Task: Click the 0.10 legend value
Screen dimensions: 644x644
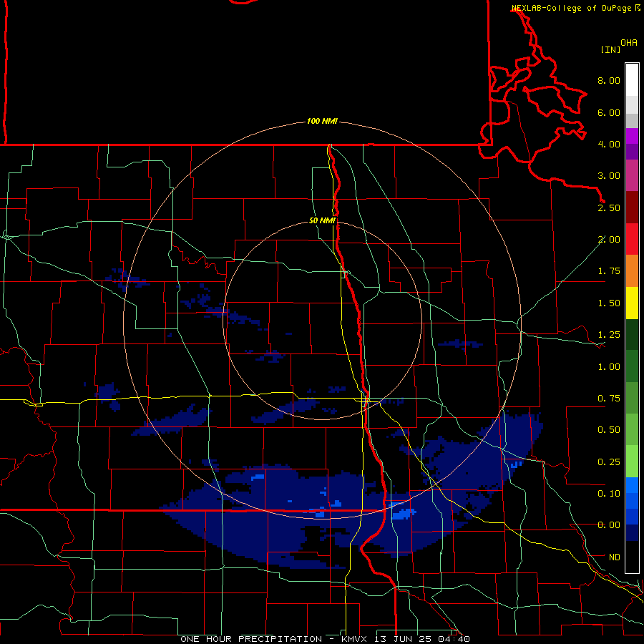Action: click(609, 494)
